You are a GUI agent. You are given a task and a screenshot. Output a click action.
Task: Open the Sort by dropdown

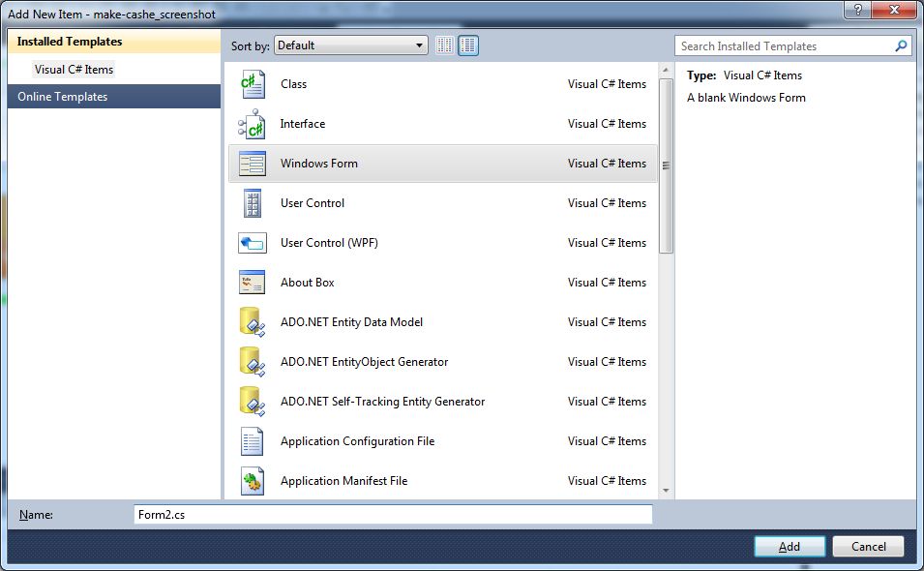351,45
